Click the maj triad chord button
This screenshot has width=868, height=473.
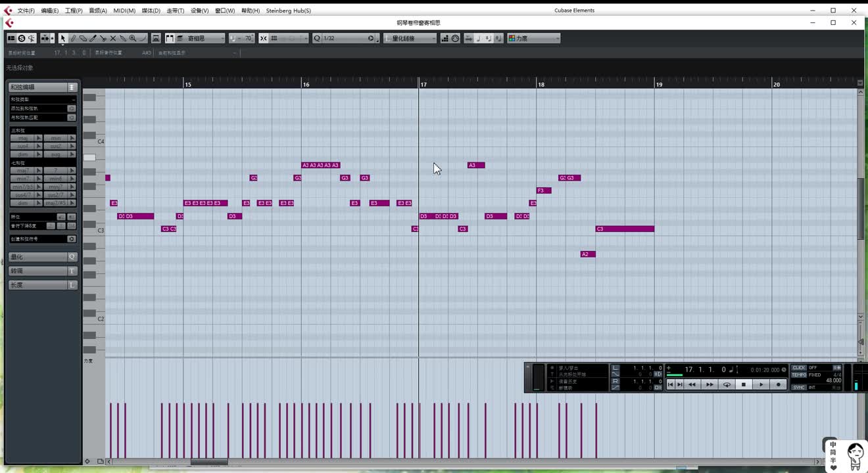[23, 138]
